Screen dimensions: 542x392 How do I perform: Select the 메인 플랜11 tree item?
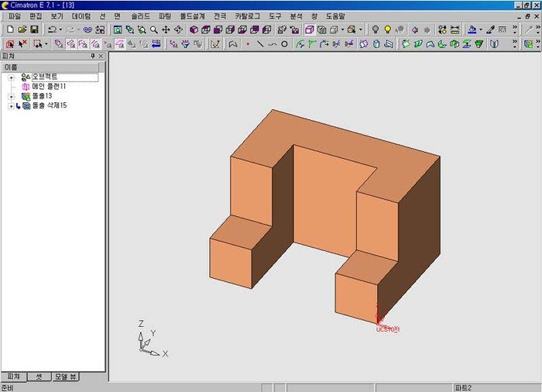pos(48,87)
